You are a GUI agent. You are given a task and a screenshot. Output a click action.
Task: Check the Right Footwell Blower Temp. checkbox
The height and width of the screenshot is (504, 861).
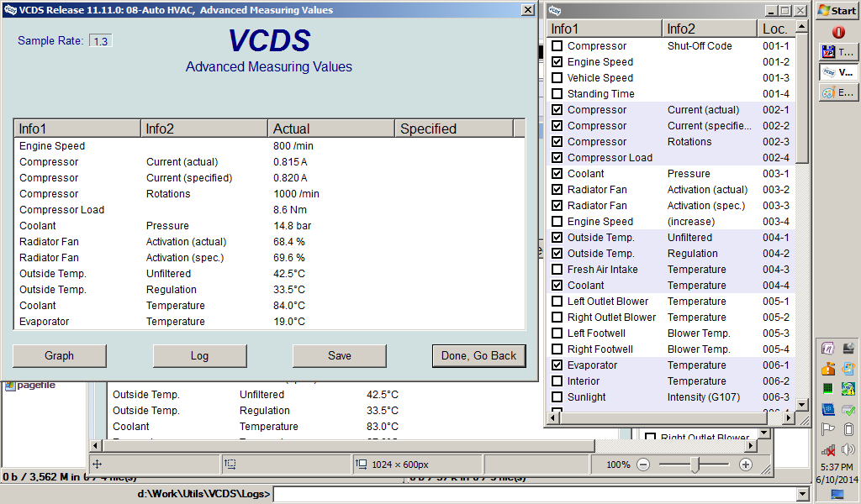point(557,349)
